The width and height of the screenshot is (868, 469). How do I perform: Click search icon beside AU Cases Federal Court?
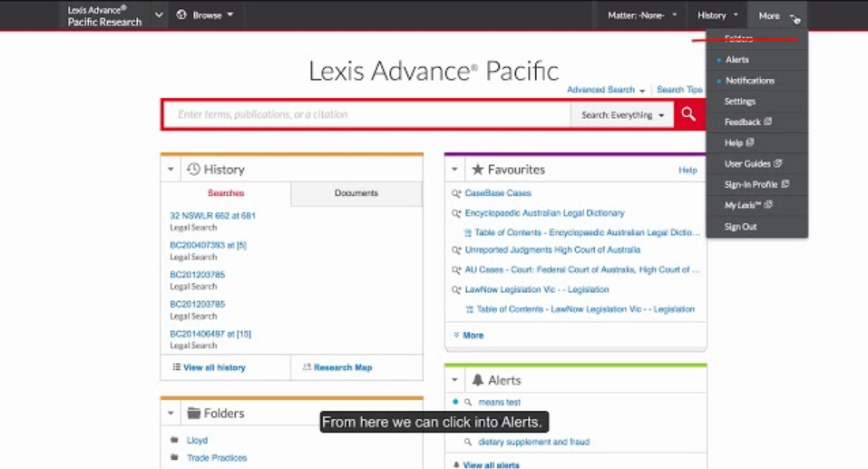pyautogui.click(x=456, y=270)
